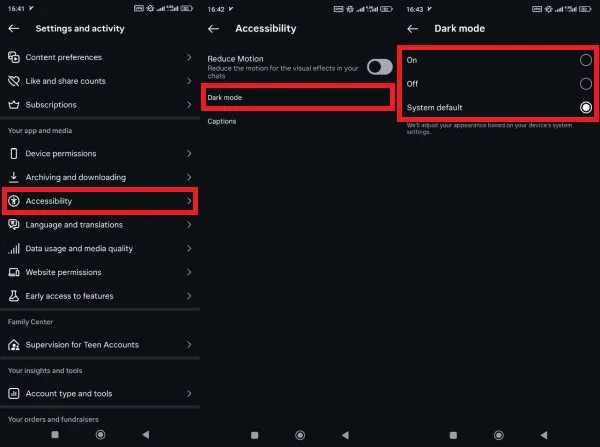Screen dimensions: 600x447
Task: Tap the Archiving and downloading download icon
Action: point(14,177)
